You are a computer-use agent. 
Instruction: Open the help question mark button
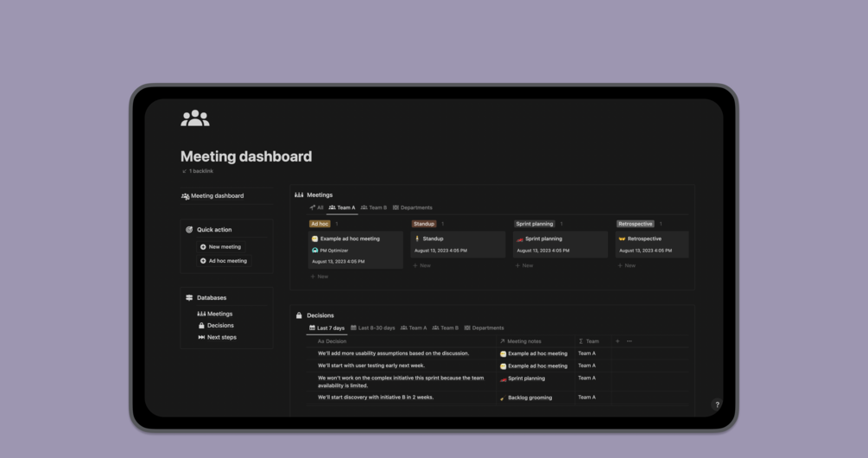(x=717, y=404)
